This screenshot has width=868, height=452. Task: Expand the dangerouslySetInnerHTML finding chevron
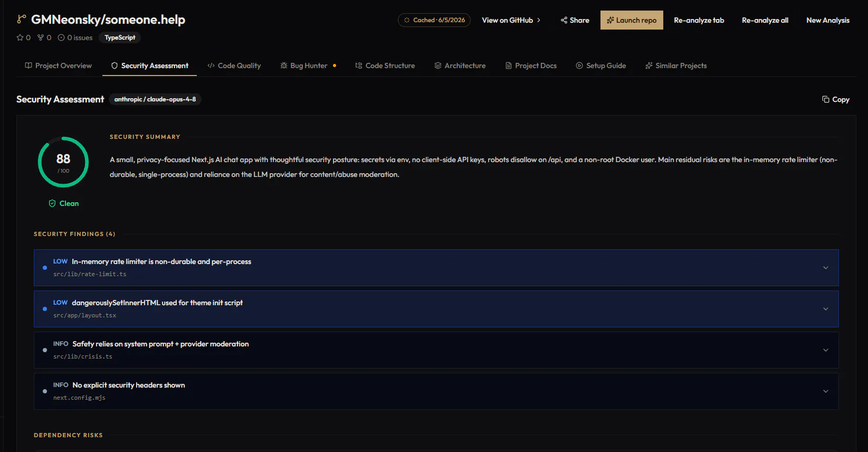point(826,309)
